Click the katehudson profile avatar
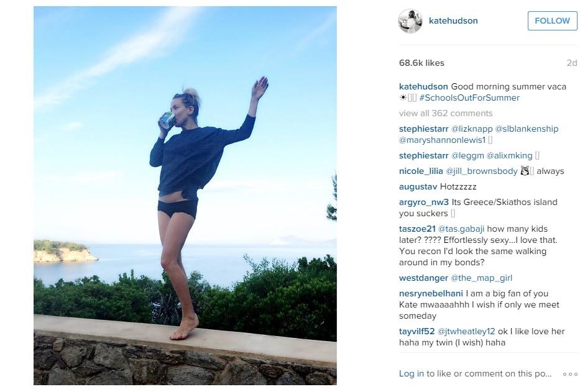Viewport: 580px width, 392px height. click(x=410, y=21)
